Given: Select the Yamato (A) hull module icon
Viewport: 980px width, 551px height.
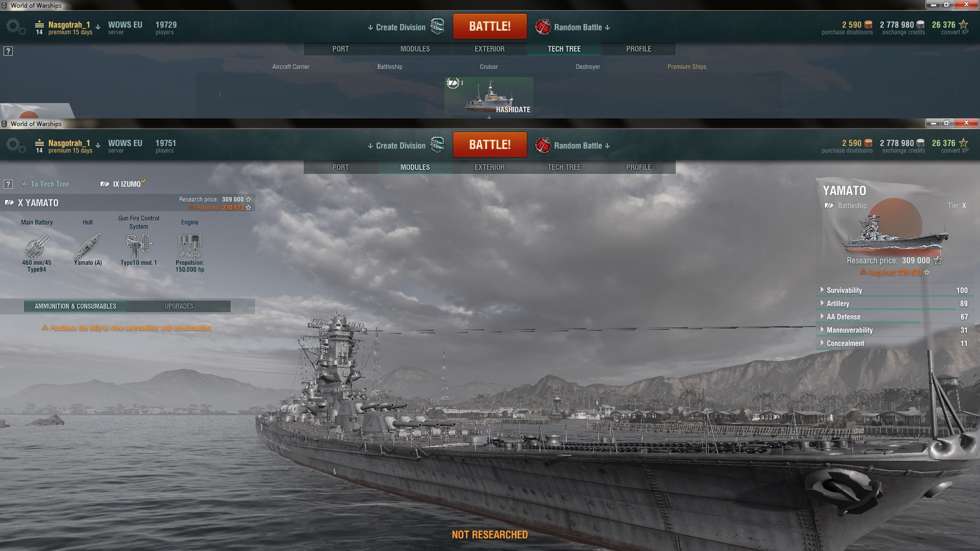Looking at the screenshot, I should (88, 246).
